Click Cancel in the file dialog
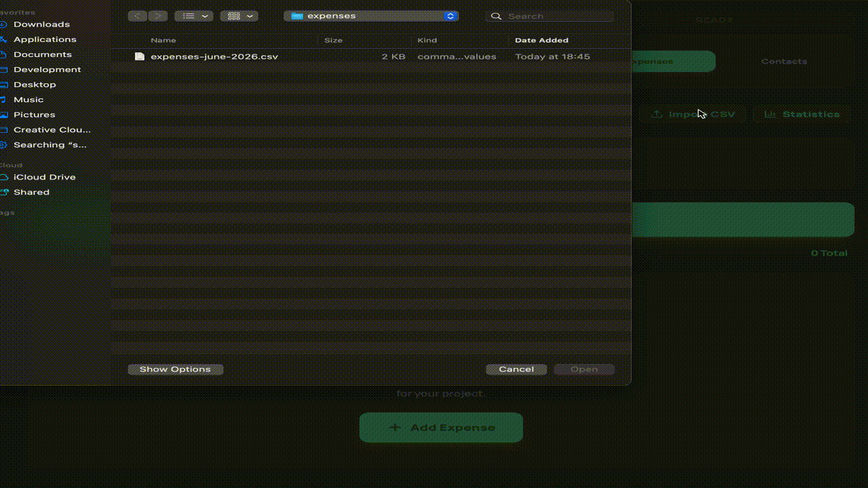The image size is (868, 488). click(516, 369)
